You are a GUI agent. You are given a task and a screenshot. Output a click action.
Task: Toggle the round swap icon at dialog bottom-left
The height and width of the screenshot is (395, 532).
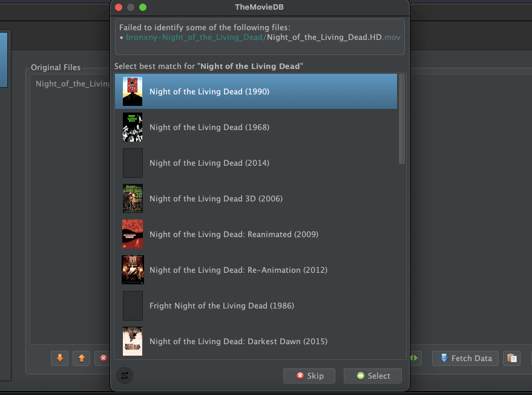coord(125,375)
